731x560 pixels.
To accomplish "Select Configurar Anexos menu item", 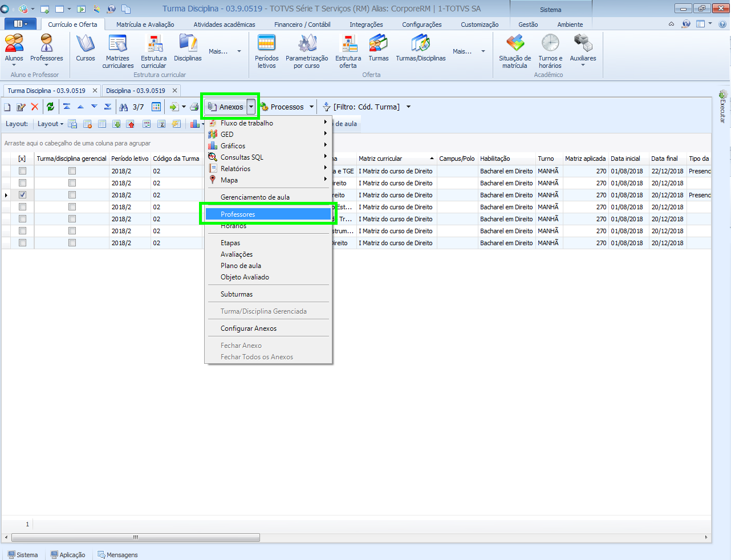I will click(268, 328).
